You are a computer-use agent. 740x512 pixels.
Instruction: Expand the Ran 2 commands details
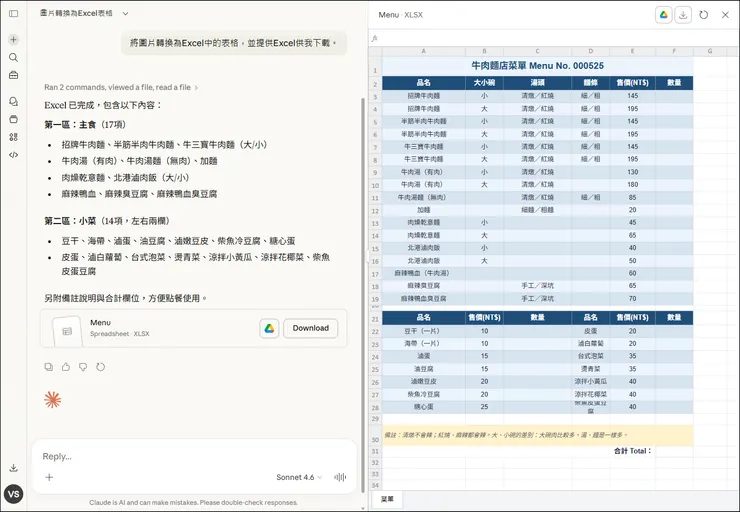[x=121, y=87]
